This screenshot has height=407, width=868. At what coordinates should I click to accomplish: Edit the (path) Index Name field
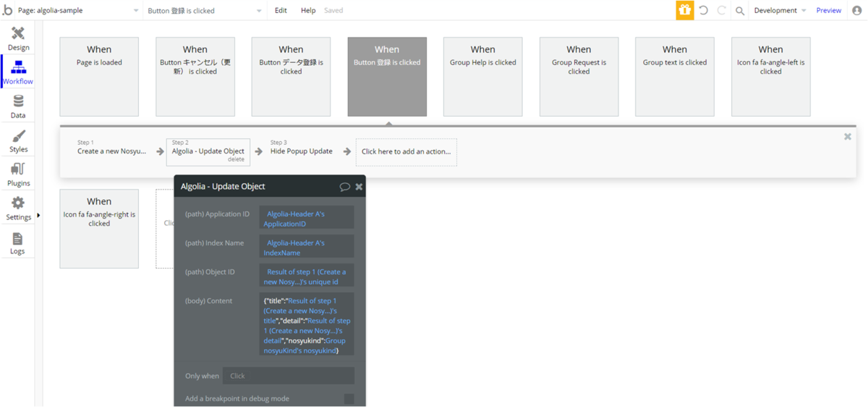307,248
